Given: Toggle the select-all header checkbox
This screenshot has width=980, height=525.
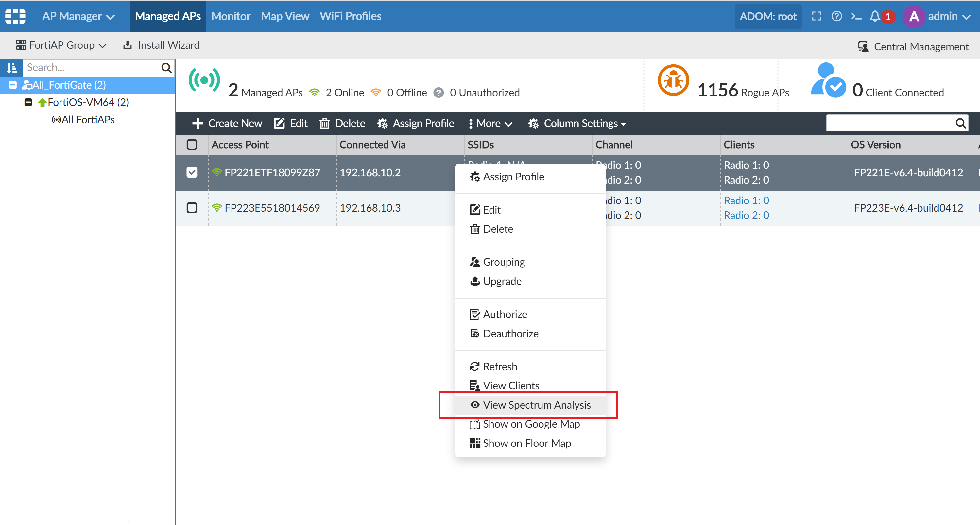Looking at the screenshot, I should [192, 145].
